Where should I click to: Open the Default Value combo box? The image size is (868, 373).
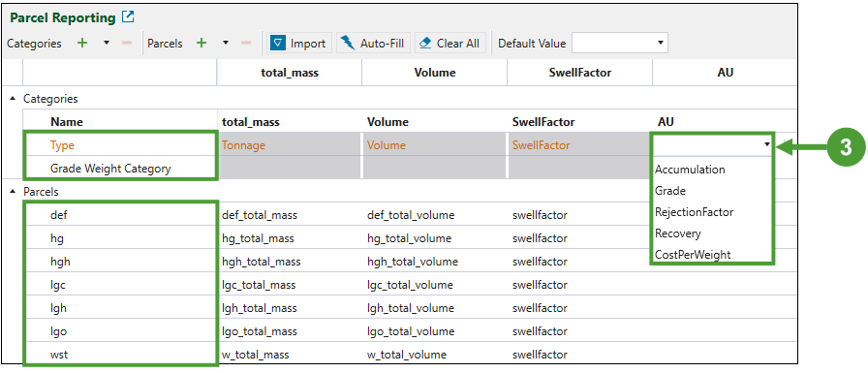coord(619,44)
